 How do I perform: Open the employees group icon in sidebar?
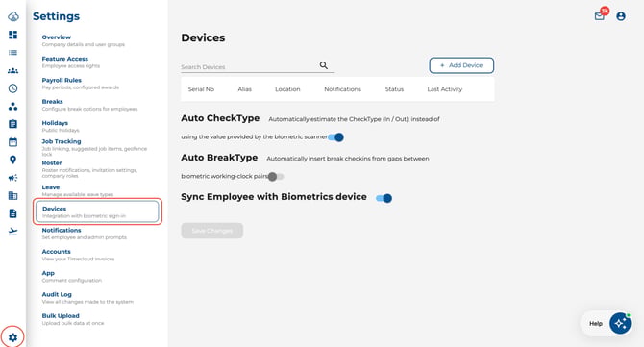click(x=12, y=70)
